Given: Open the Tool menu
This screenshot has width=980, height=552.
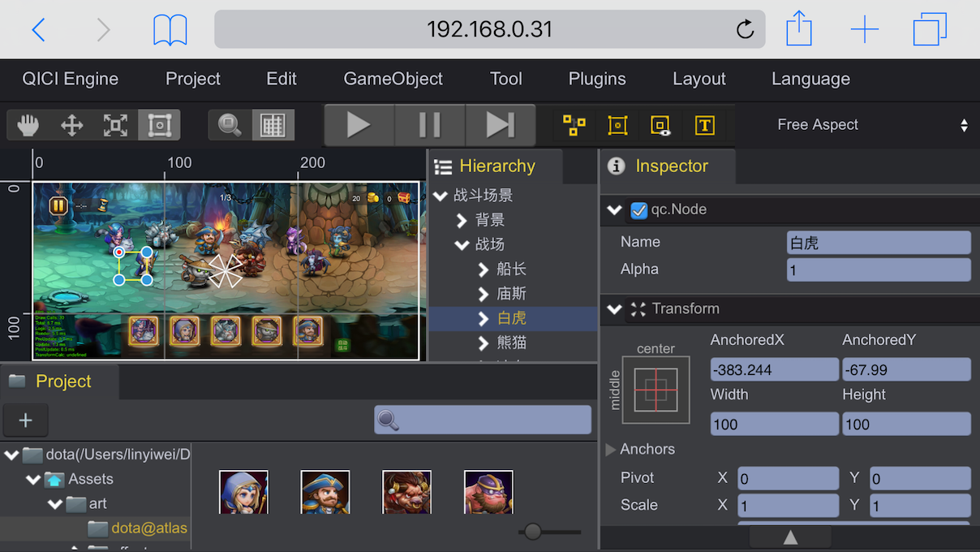Looking at the screenshot, I should (x=506, y=79).
